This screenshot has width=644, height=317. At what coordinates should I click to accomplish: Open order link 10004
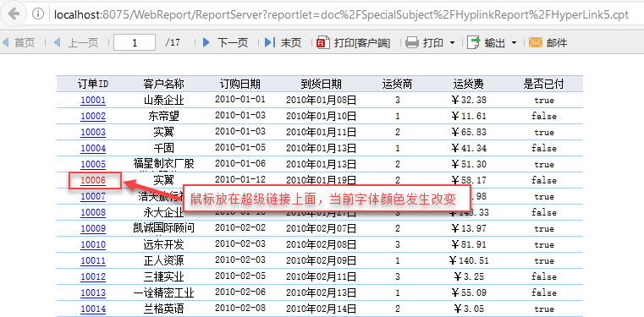tap(93, 148)
